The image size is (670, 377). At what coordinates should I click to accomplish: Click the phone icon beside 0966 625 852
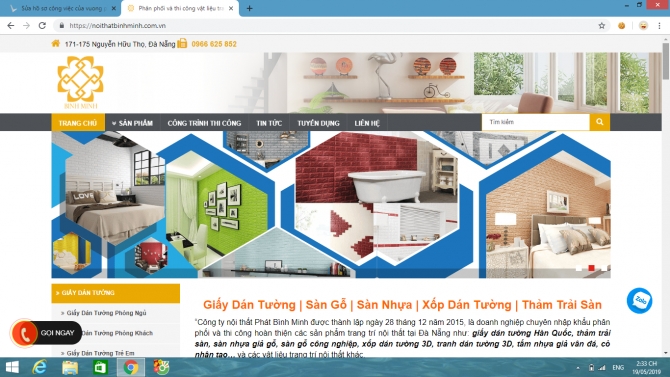pos(182,43)
